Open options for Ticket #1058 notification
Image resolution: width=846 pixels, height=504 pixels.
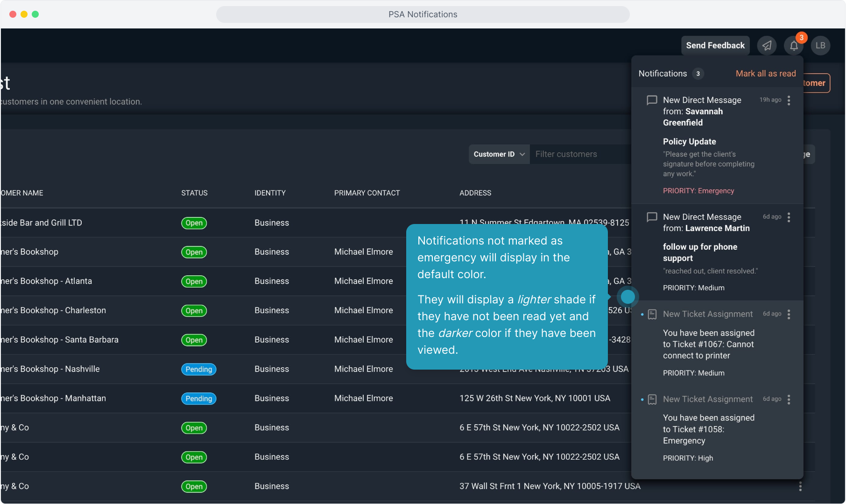point(789,399)
